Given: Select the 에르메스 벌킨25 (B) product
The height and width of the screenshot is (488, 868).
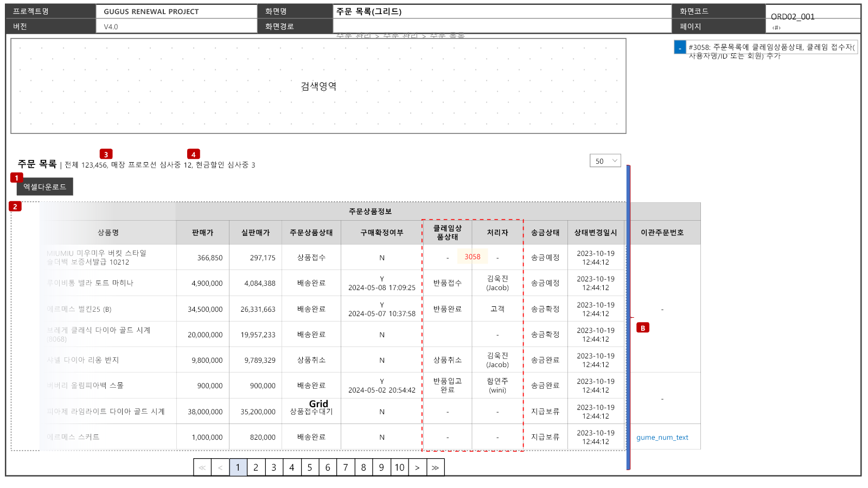Looking at the screenshot, I should (79, 309).
